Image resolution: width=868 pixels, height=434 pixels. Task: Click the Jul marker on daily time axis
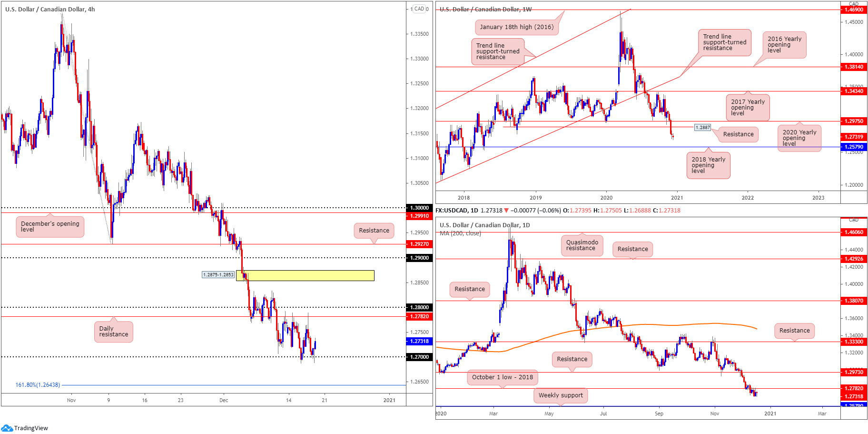603,414
